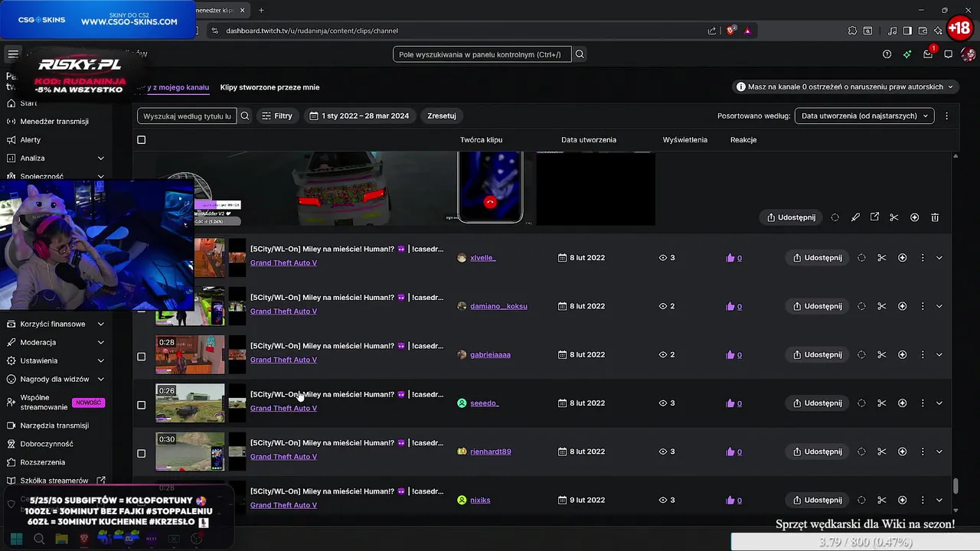The image size is (980, 551).
Task: Open the help question mark icon in the Twitch header
Action: 887,54
